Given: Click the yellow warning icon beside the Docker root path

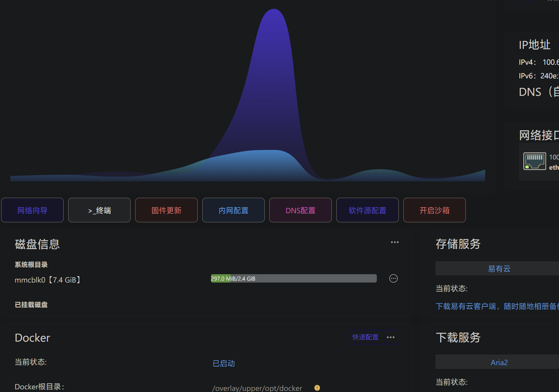Looking at the screenshot, I should [317, 387].
